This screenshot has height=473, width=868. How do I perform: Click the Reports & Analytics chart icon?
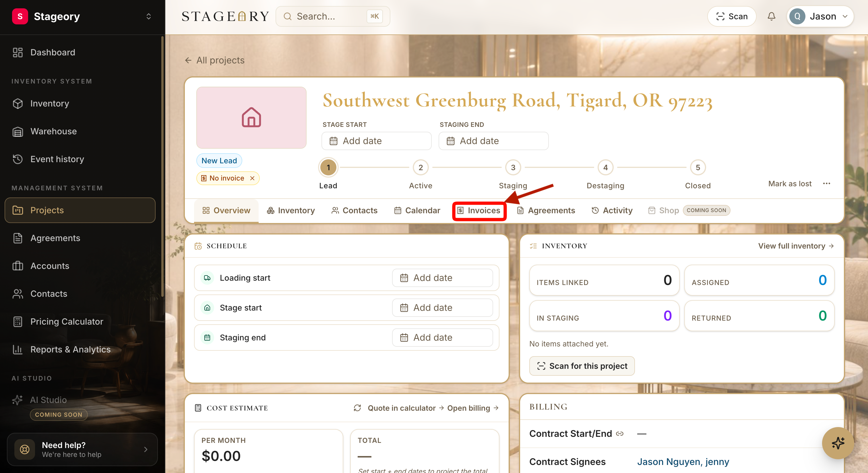18,349
